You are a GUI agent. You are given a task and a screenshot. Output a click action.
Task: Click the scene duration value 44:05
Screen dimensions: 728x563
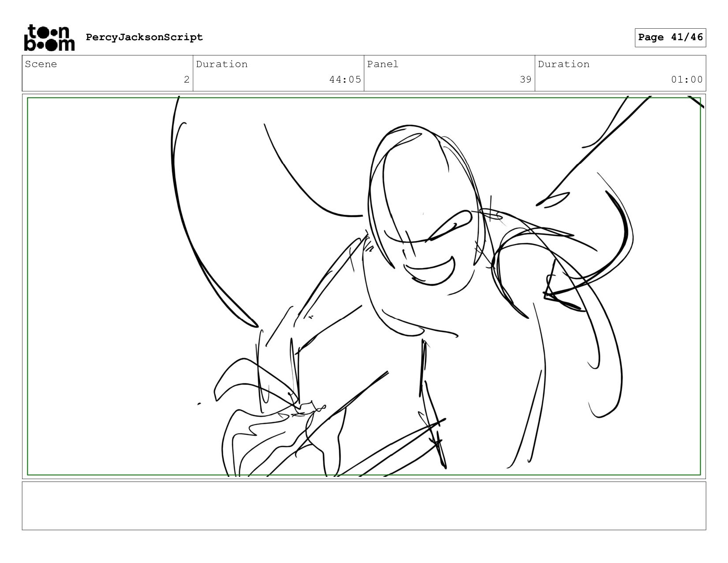coord(345,79)
